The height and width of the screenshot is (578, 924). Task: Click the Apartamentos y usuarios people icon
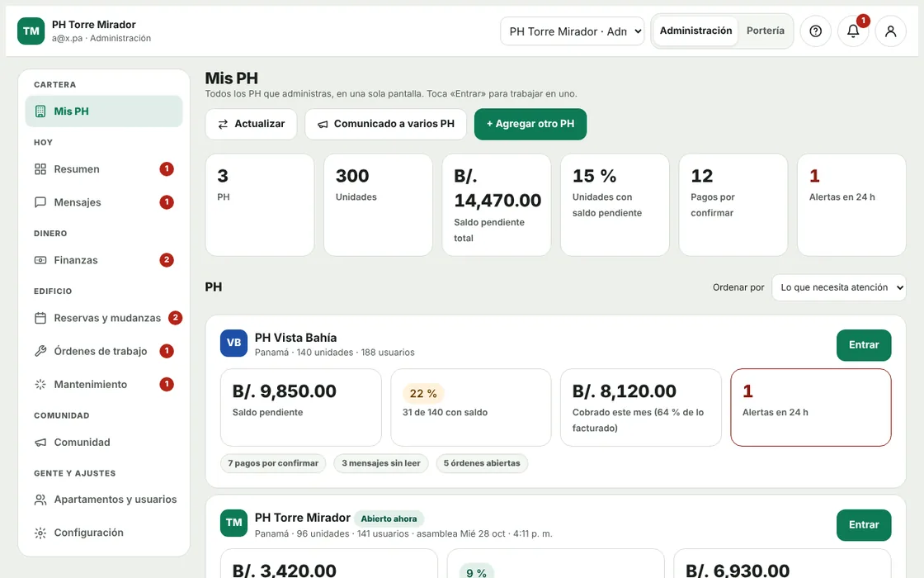coord(40,500)
